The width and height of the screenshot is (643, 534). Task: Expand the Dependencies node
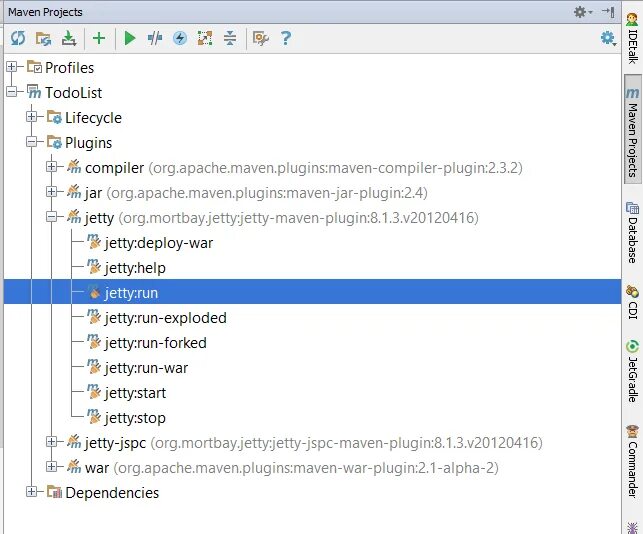[32, 492]
